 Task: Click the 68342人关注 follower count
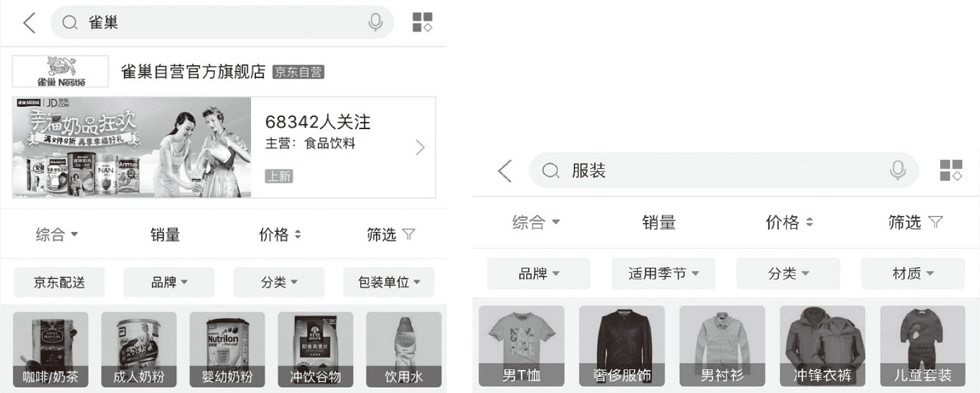coord(317,122)
